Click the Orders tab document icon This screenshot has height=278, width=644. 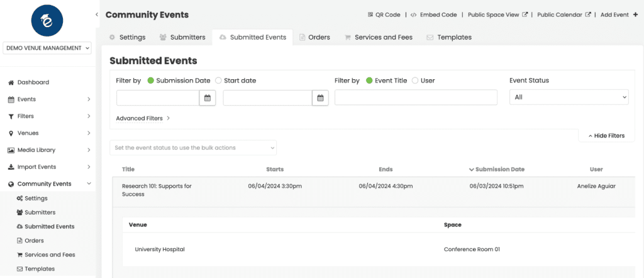(x=302, y=37)
